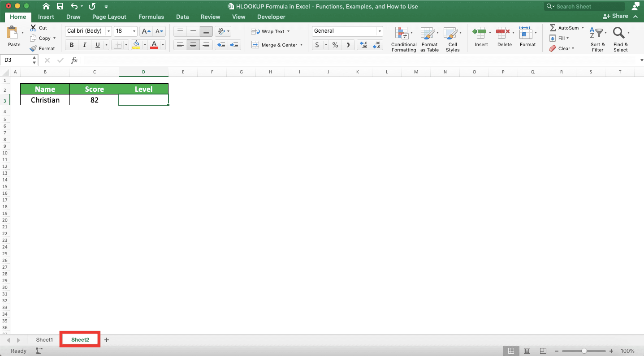Open Format as Table

pos(429,39)
